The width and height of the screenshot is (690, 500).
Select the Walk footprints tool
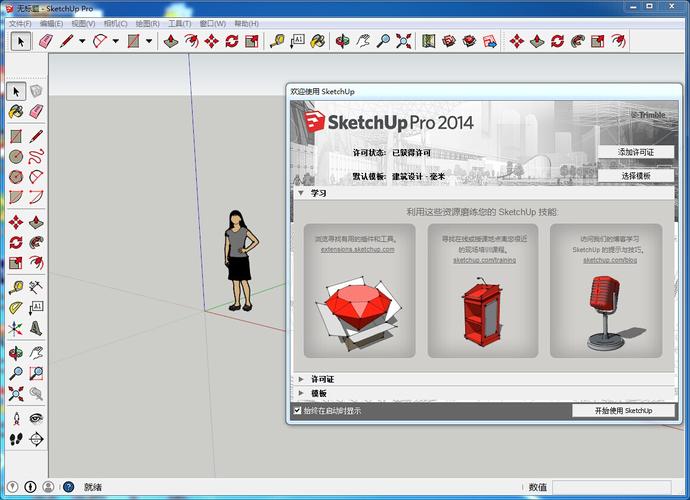[16, 438]
